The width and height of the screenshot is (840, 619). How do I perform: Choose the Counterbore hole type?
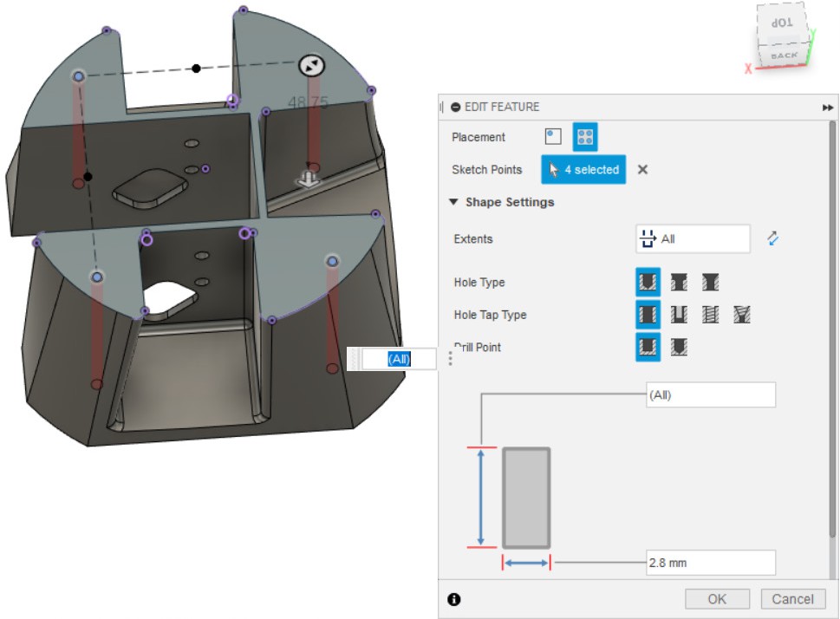pos(679,283)
